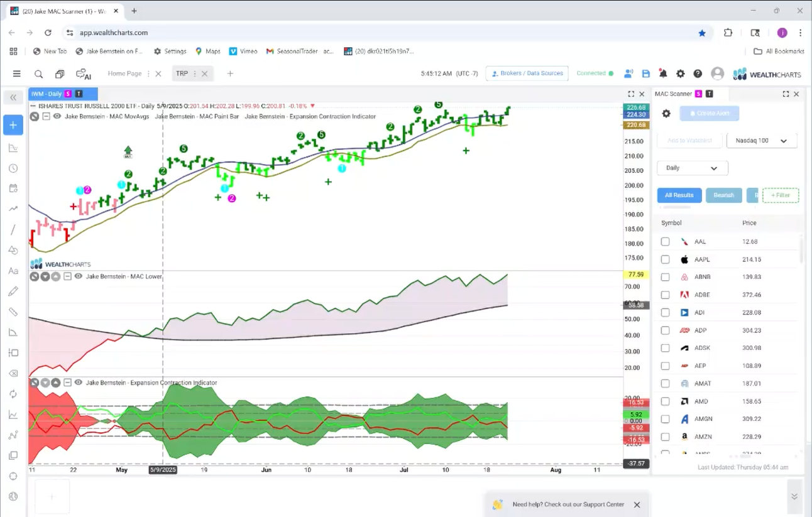812x517 pixels.
Task: Toggle visibility of MAC MovAvgs indicator
Action: (x=57, y=116)
